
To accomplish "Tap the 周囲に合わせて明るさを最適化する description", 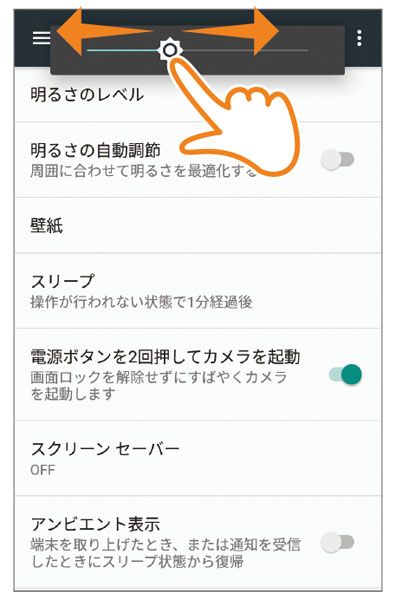I will 143,171.
